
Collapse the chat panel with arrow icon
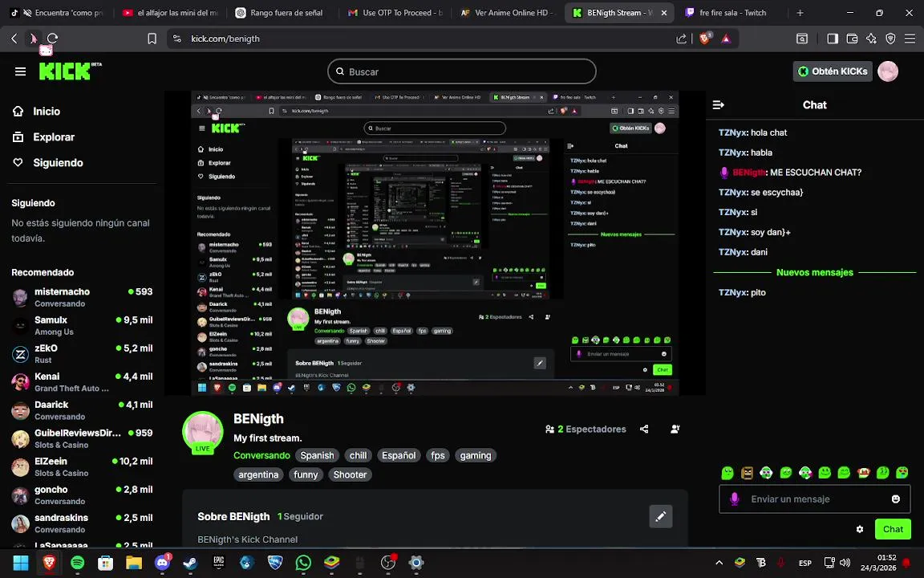719,105
